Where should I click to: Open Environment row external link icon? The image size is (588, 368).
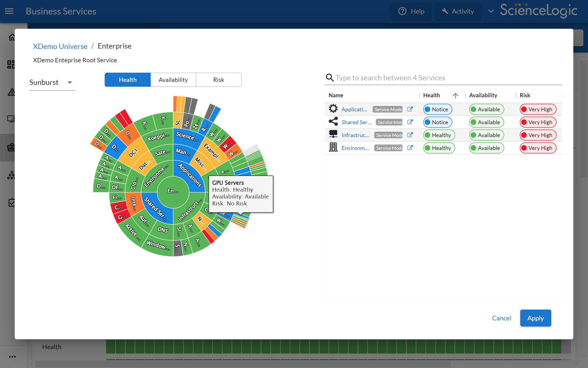click(x=410, y=148)
